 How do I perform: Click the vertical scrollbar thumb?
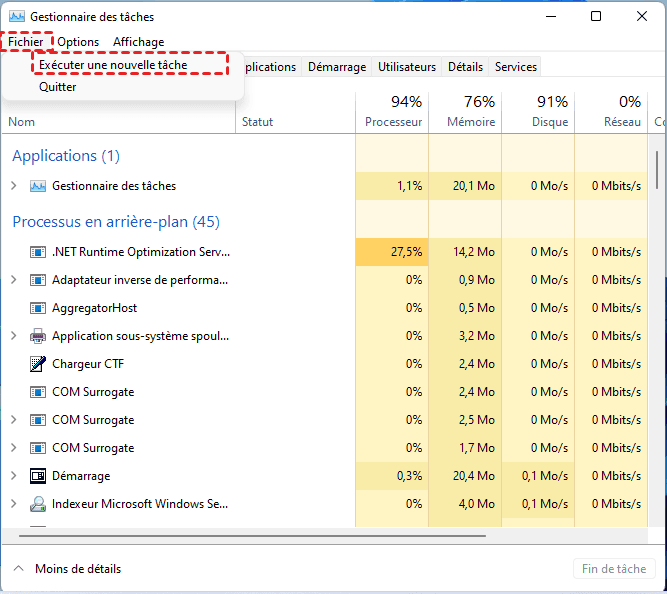657,170
